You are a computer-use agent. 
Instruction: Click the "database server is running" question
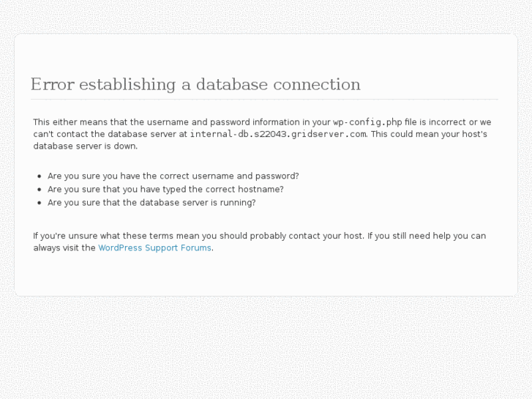coord(151,202)
